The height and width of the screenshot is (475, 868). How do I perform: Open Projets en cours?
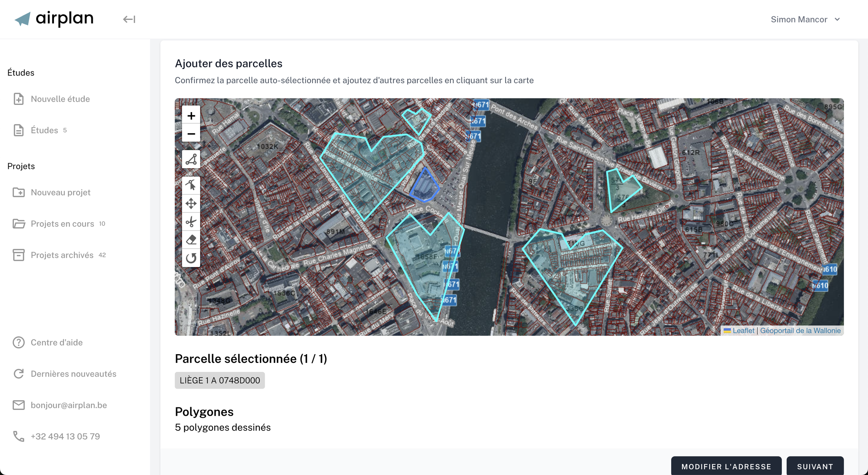[x=62, y=224]
